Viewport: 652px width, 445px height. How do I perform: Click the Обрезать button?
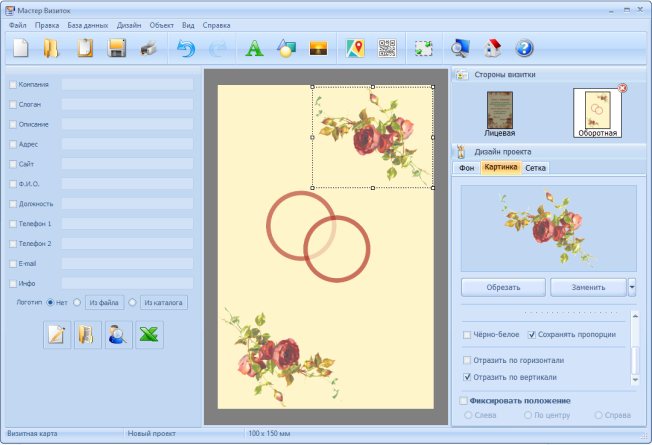pyautogui.click(x=503, y=287)
